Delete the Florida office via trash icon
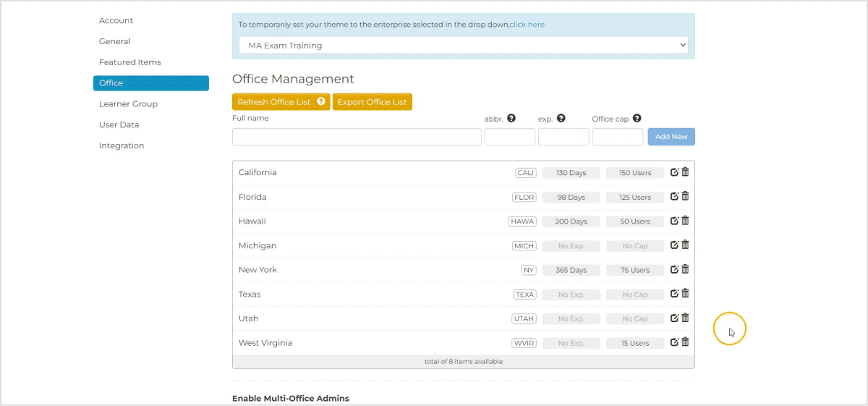Screen dimensions: 868x406 click(685, 196)
